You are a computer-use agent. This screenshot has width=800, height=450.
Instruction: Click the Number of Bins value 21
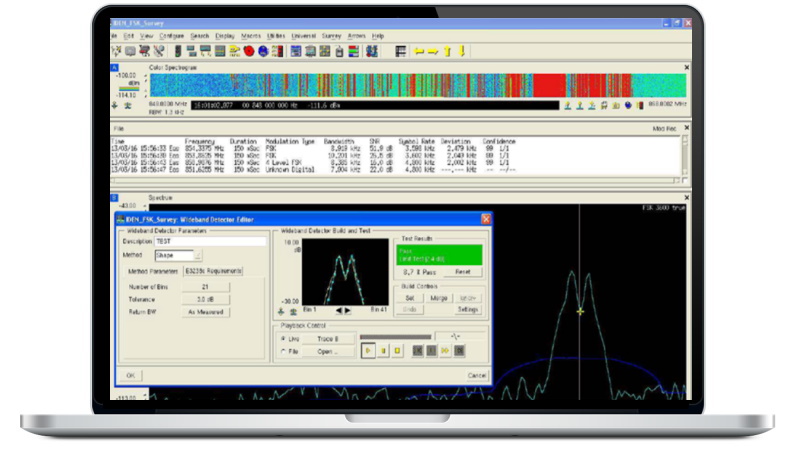click(204, 287)
